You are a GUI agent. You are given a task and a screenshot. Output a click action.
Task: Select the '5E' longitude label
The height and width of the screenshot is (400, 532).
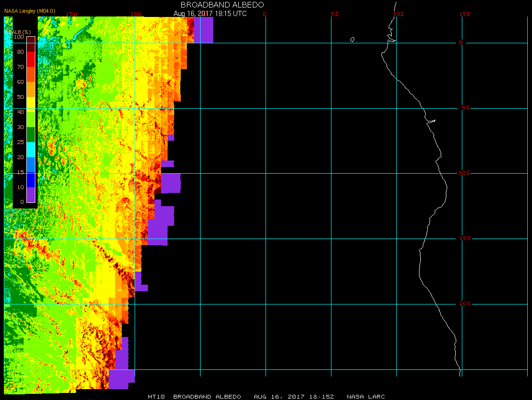pos(335,14)
